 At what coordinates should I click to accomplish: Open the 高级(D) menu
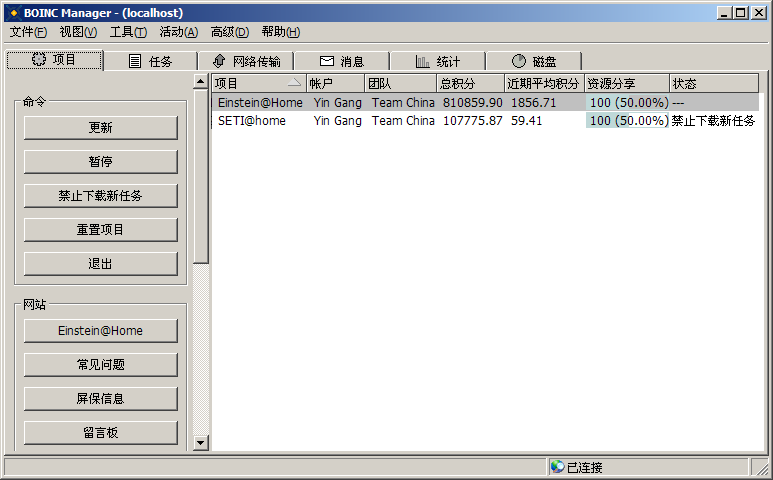230,32
